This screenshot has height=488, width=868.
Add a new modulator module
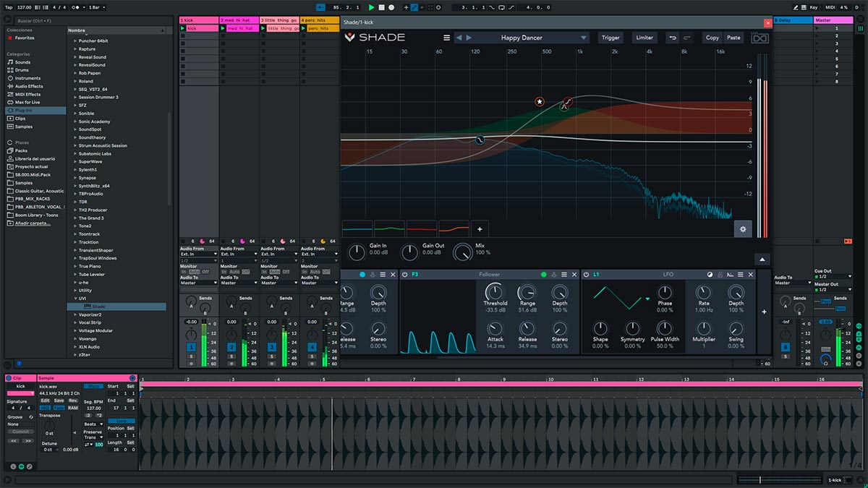point(764,312)
